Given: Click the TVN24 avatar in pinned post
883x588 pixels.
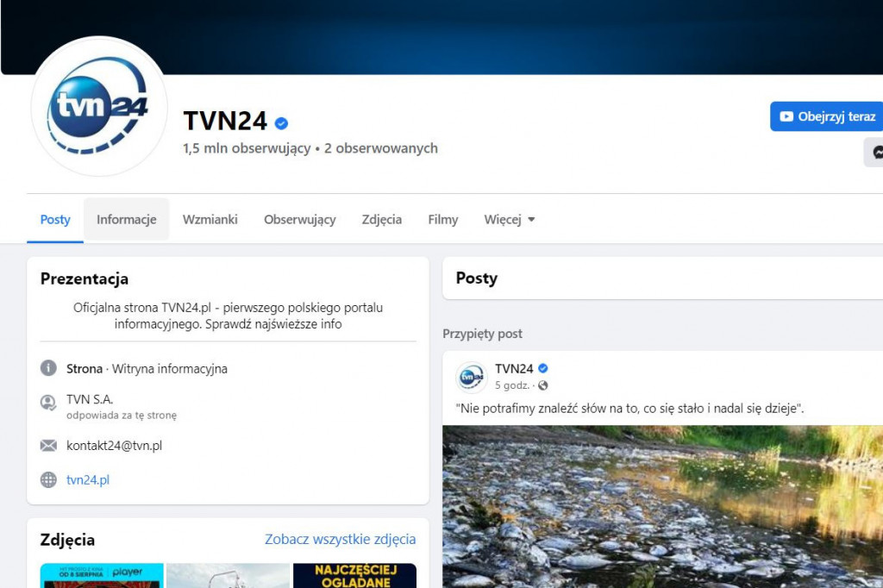Looking at the screenshot, I should click(472, 377).
